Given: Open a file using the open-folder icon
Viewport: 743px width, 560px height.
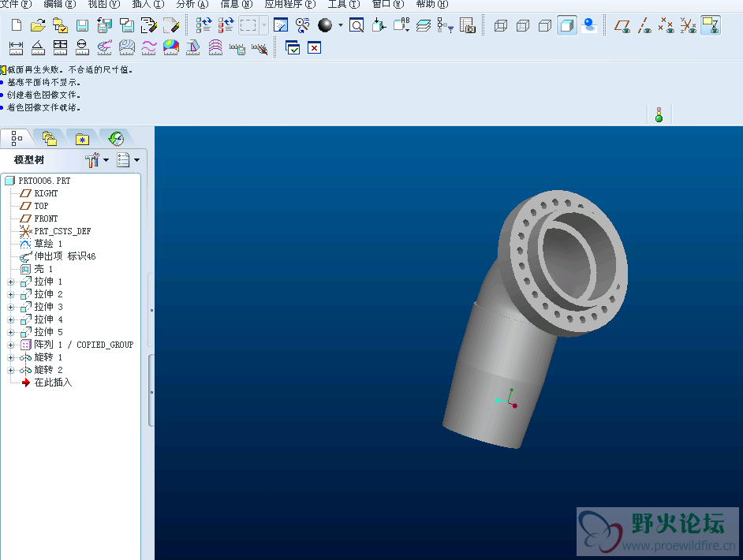Looking at the screenshot, I should [38, 25].
